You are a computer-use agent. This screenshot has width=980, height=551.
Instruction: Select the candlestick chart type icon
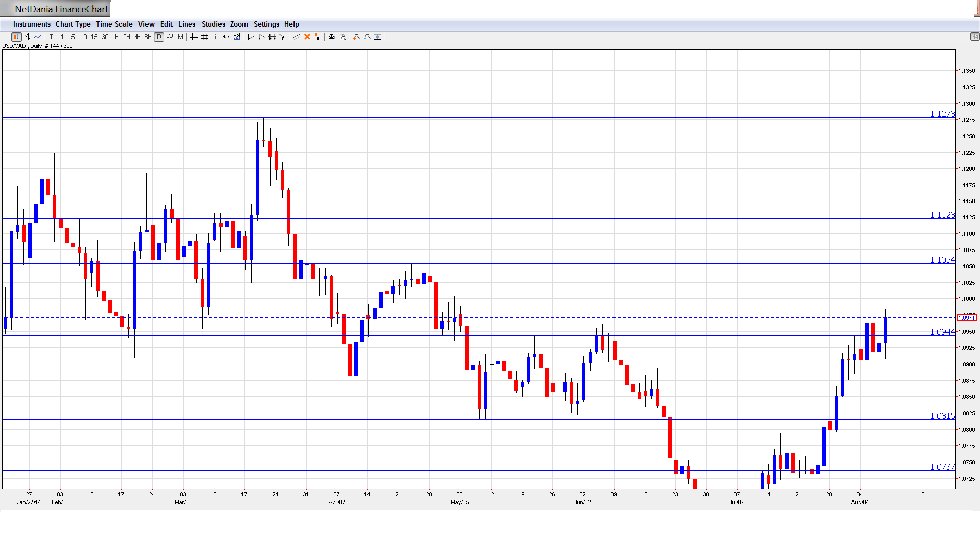click(x=16, y=37)
